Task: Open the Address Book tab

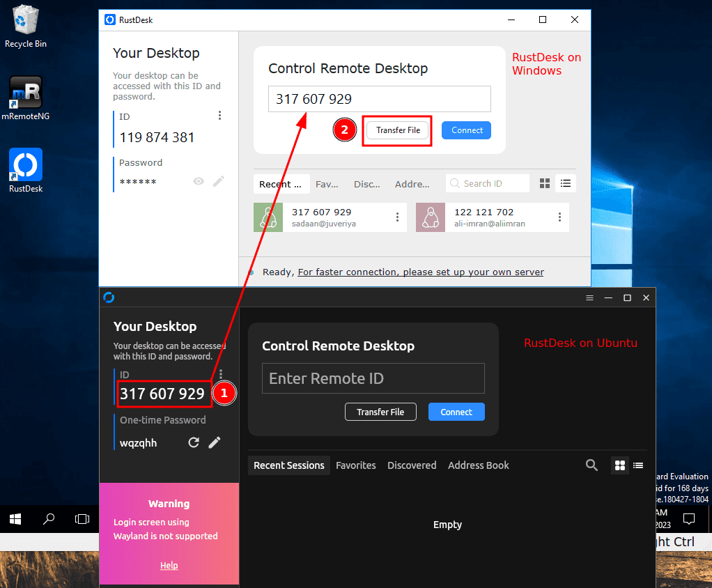Action: click(478, 465)
